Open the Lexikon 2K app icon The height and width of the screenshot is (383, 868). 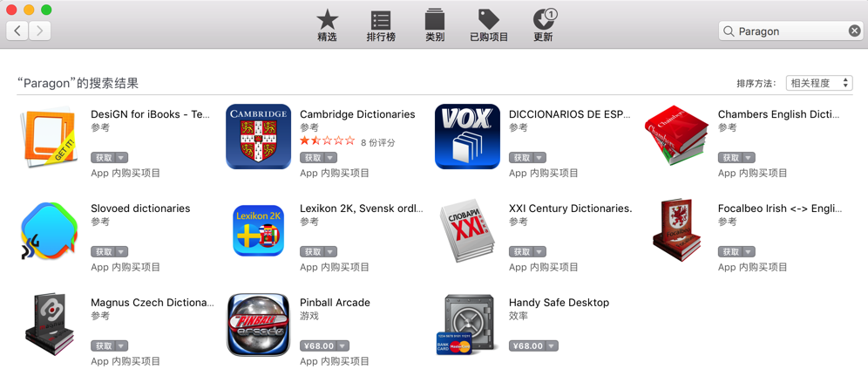tap(259, 230)
